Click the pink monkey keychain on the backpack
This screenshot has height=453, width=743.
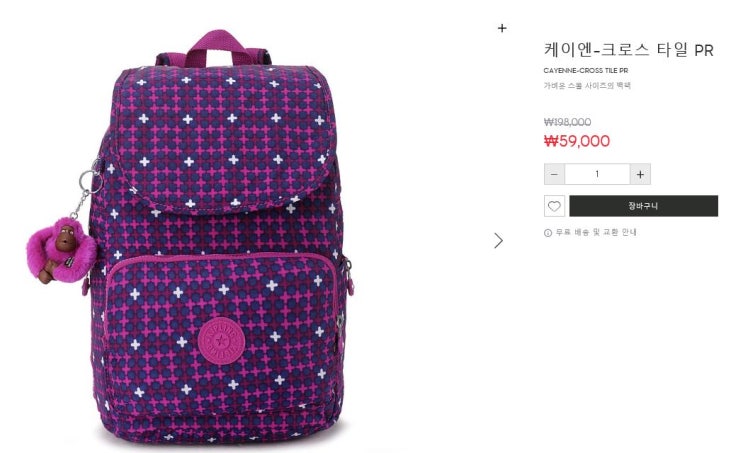click(x=61, y=250)
